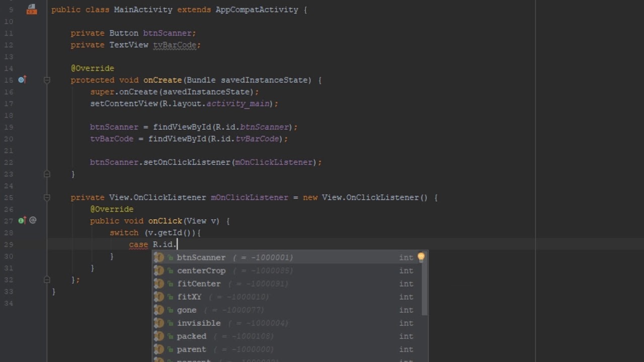Click setOnClickListener on line 22
This screenshot has height=362, width=644.
(187, 162)
